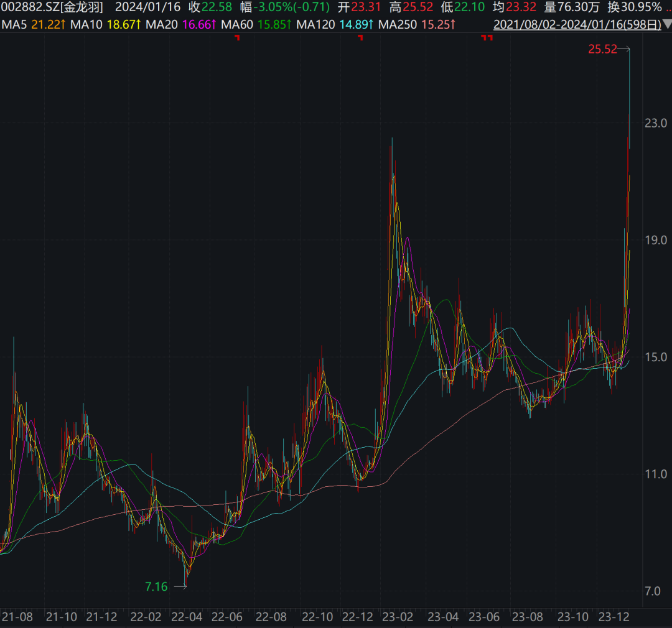Click the 22-04 label on time axis
This screenshot has height=628, width=672.
[x=187, y=617]
